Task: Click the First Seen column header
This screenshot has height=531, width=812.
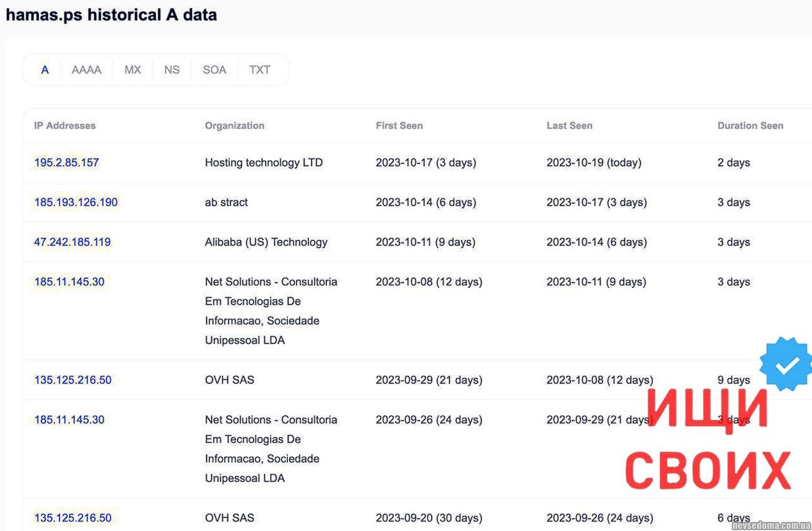Action: tap(399, 126)
